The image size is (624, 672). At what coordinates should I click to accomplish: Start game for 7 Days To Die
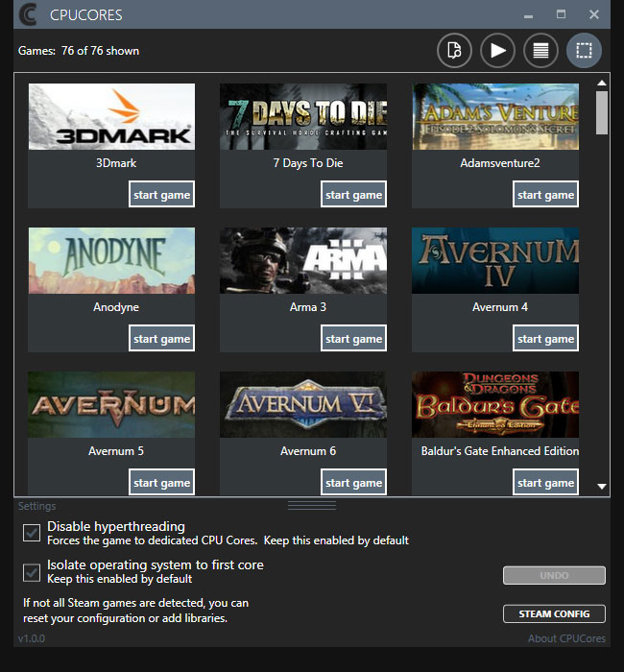[x=353, y=194]
